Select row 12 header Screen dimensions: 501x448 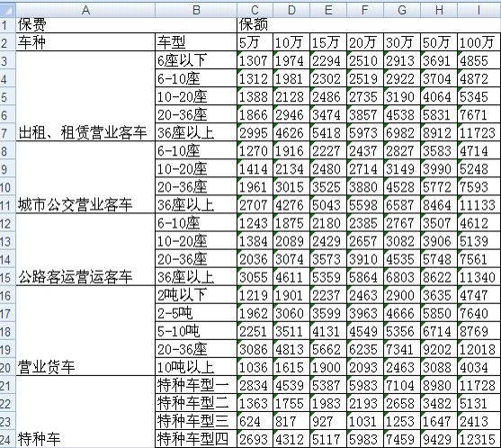[x=8, y=223]
